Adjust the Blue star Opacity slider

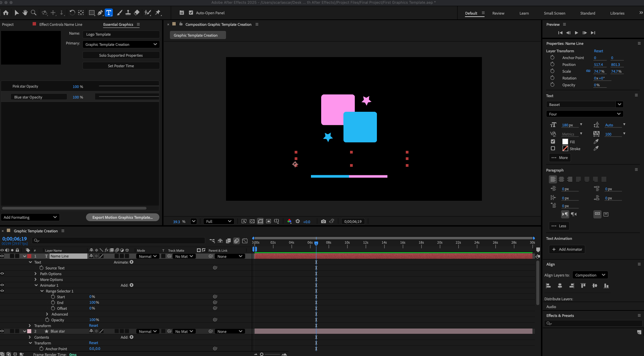click(129, 97)
